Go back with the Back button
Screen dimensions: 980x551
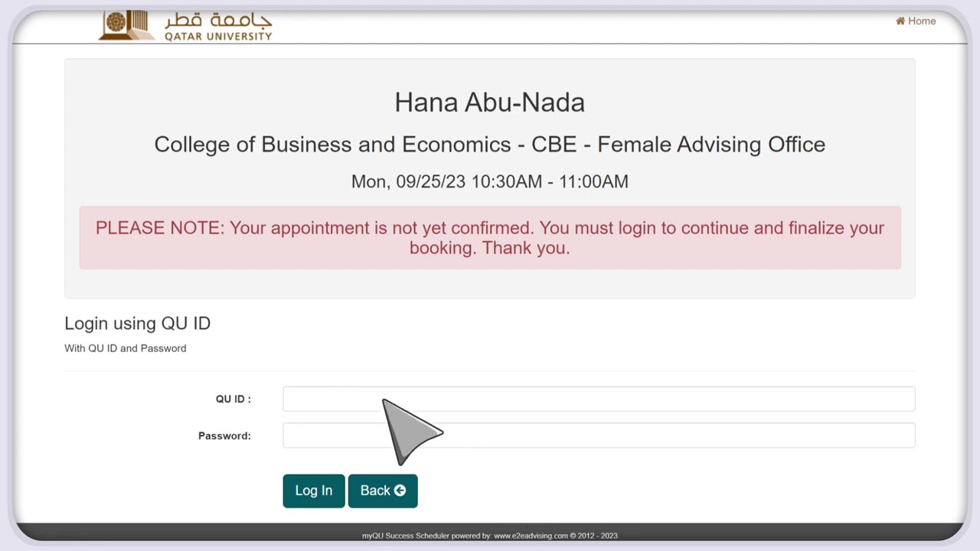pyautogui.click(x=383, y=491)
